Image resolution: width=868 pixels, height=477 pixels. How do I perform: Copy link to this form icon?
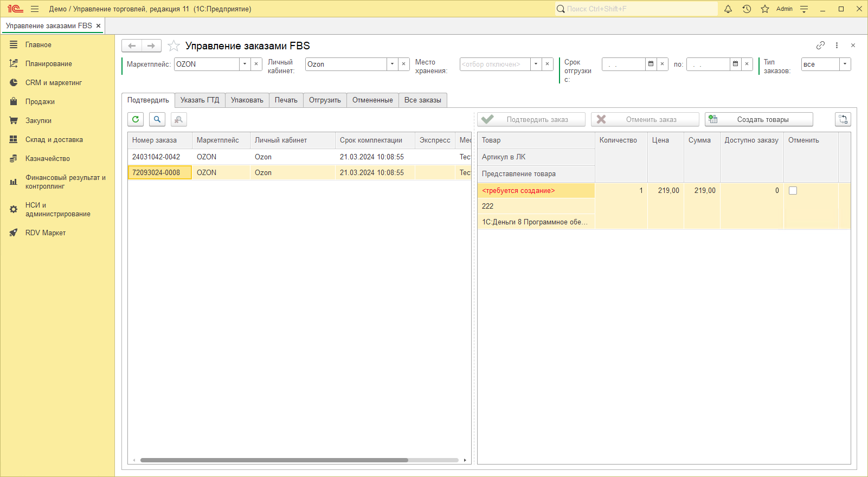point(820,46)
